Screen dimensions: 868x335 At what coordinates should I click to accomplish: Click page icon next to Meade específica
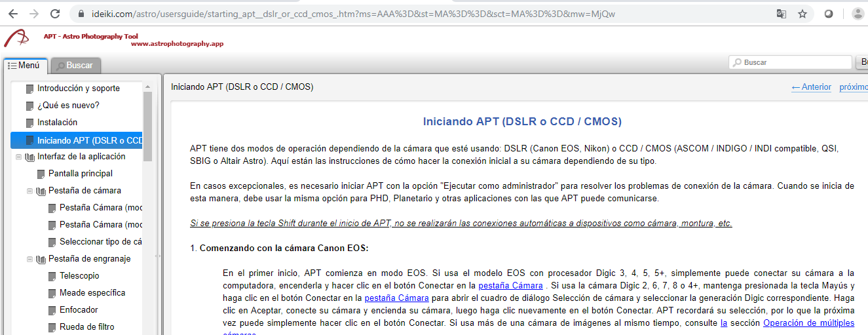click(51, 293)
